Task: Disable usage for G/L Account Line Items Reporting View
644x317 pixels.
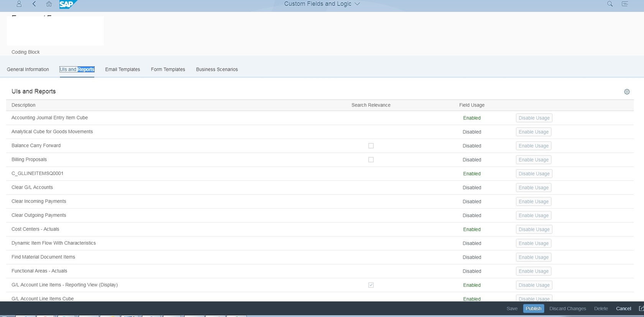Action: (534, 285)
